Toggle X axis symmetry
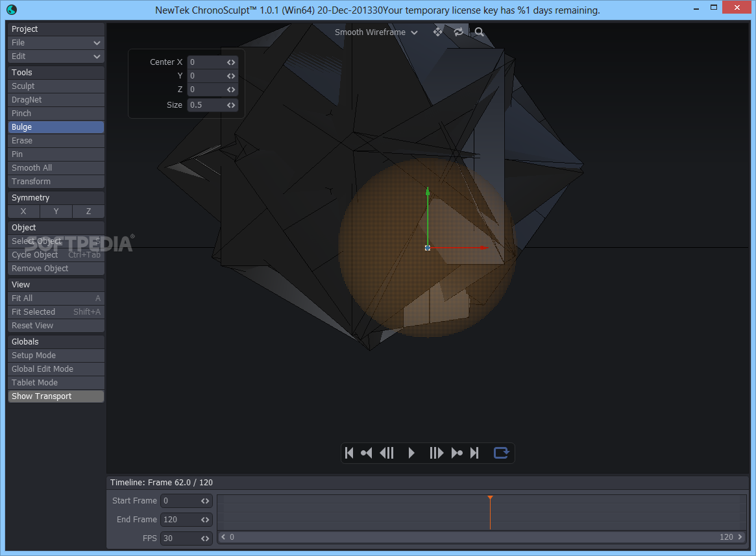Viewport: 756px width, 556px height. pyautogui.click(x=23, y=212)
